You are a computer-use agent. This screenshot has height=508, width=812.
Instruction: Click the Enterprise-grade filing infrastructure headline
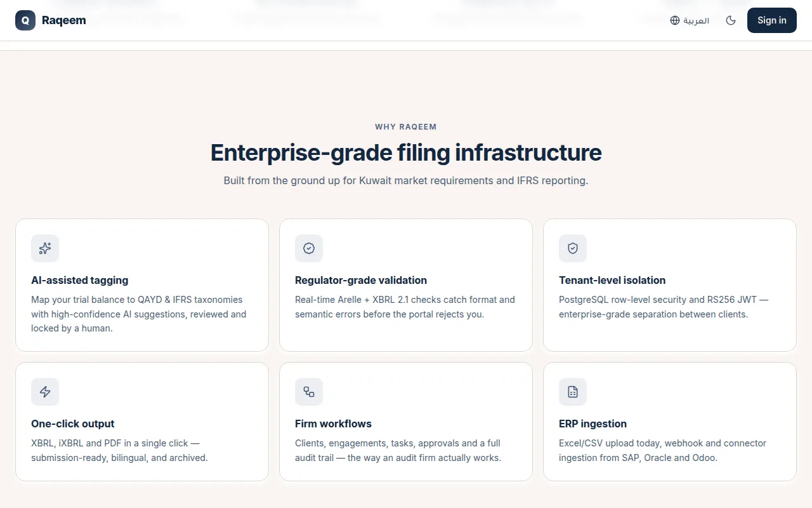click(x=406, y=152)
